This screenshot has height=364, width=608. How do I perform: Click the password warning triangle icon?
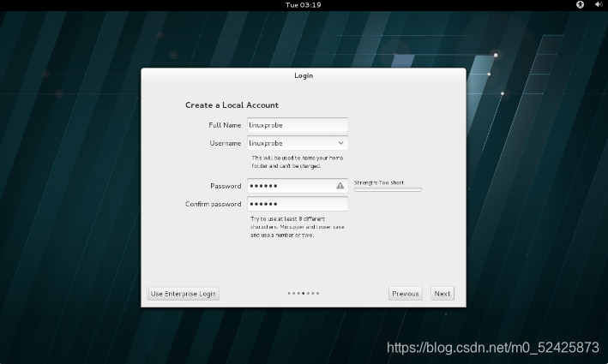pos(340,186)
